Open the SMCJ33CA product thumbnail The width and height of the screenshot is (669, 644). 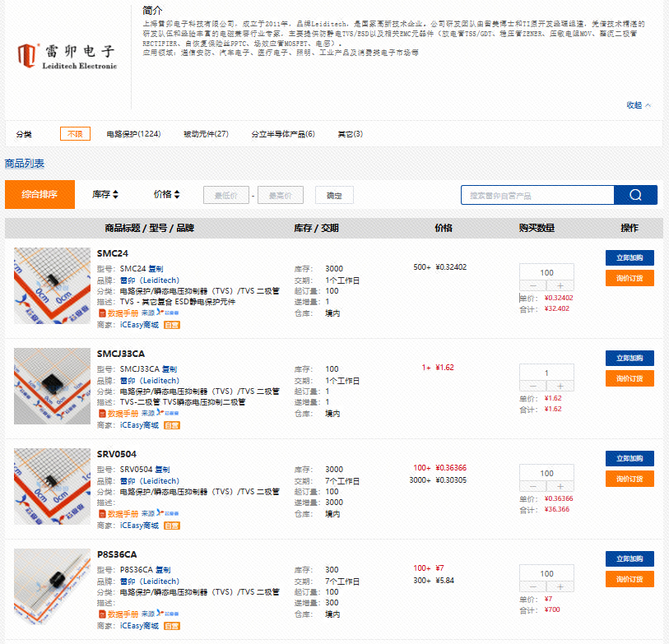(x=52, y=386)
